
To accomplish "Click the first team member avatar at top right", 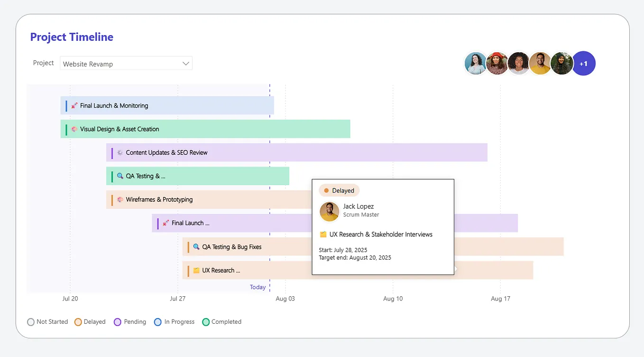I will point(476,63).
